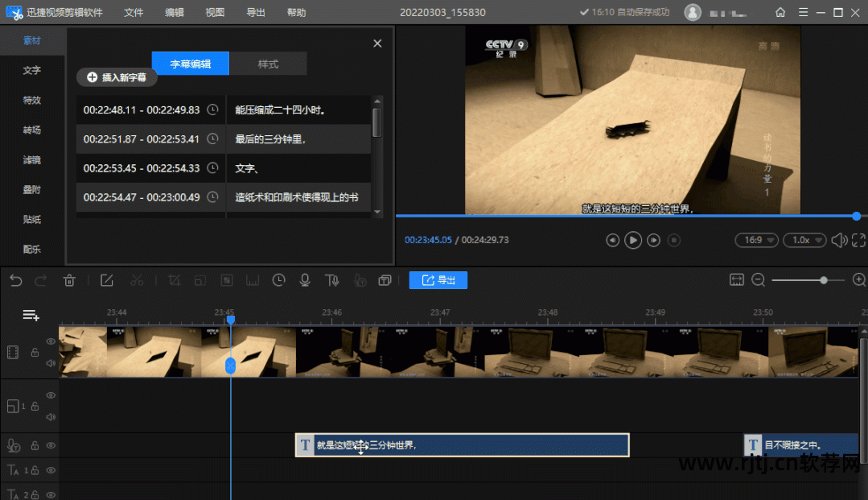Zoom out the timeline with minus magnifier
Screen dimensions: 868x500
pos(759,280)
